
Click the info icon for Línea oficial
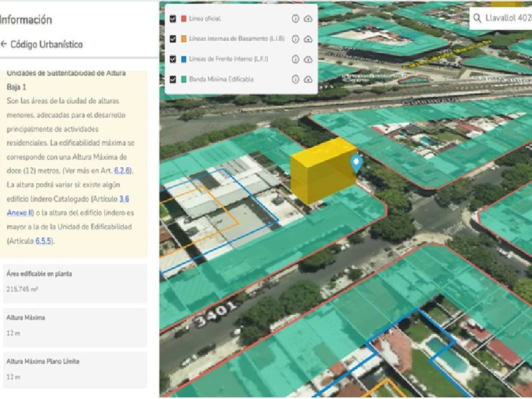pyautogui.click(x=295, y=19)
